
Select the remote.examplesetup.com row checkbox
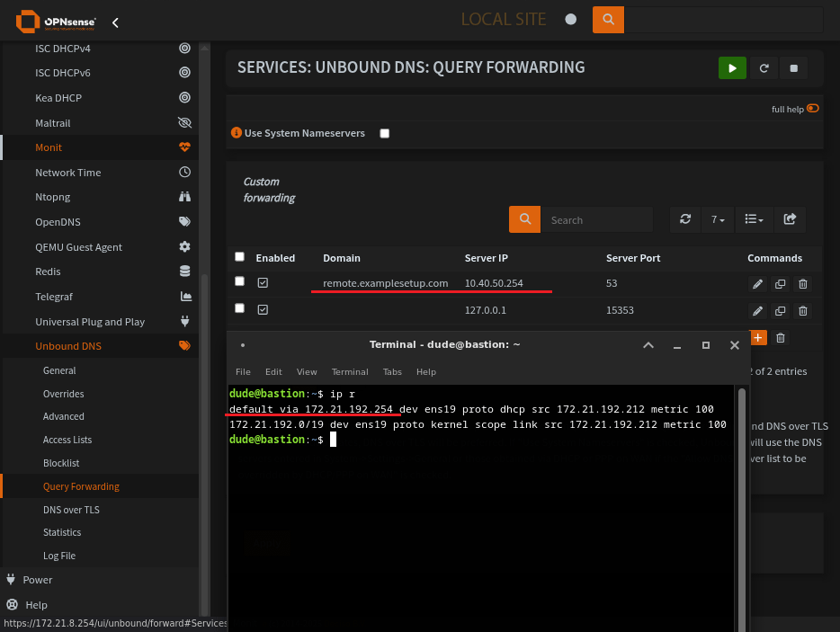pyautogui.click(x=239, y=281)
